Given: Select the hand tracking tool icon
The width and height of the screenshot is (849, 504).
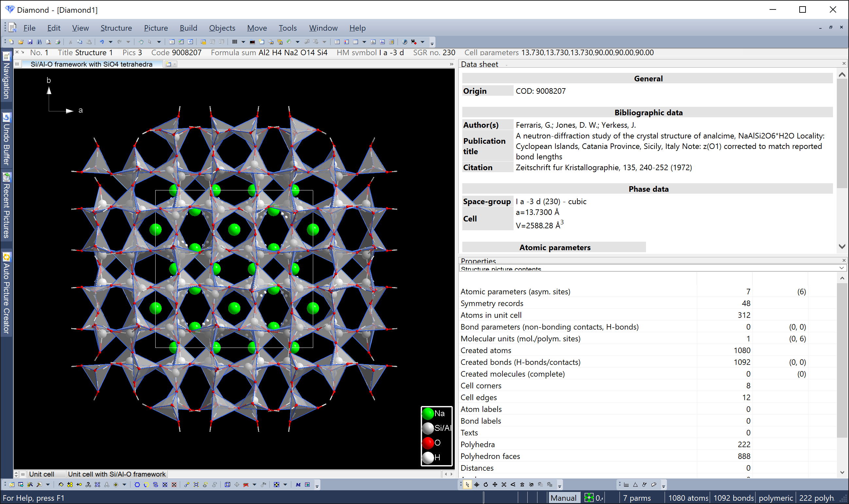Looking at the screenshot, I should 141,42.
